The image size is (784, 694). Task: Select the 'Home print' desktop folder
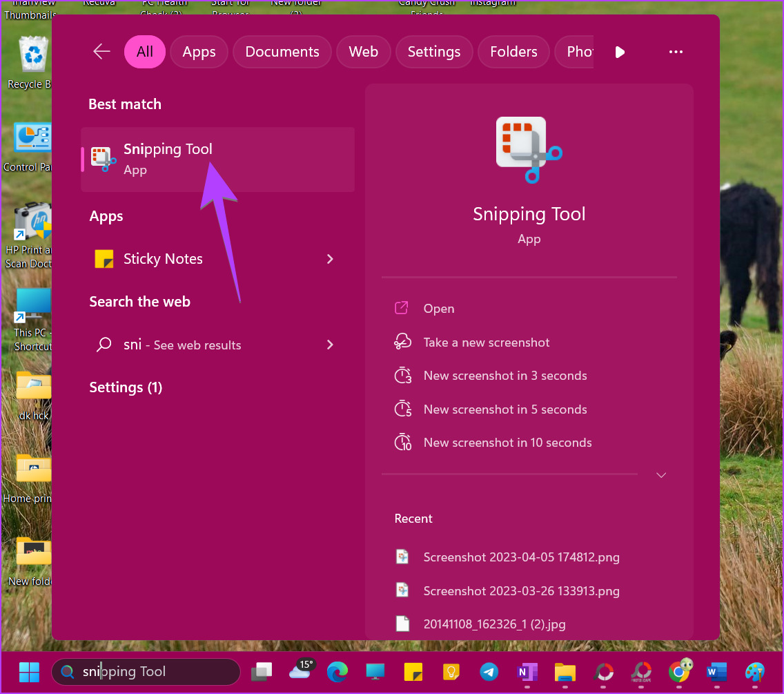click(29, 479)
